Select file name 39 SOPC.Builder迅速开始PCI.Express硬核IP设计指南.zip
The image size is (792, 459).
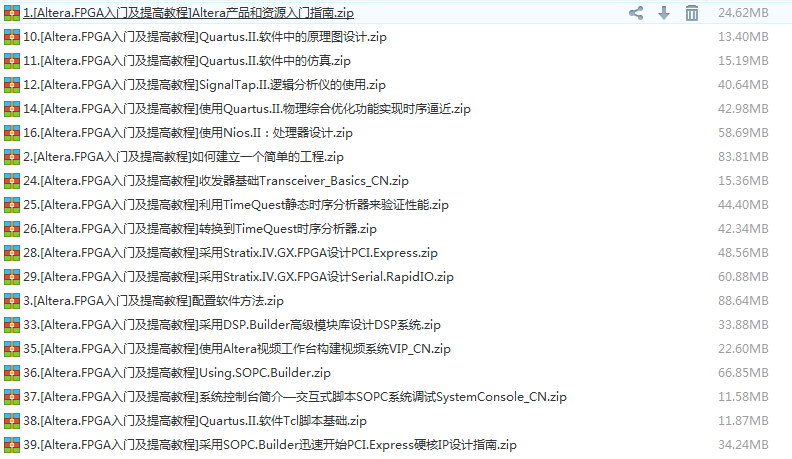pyautogui.click(x=270, y=444)
